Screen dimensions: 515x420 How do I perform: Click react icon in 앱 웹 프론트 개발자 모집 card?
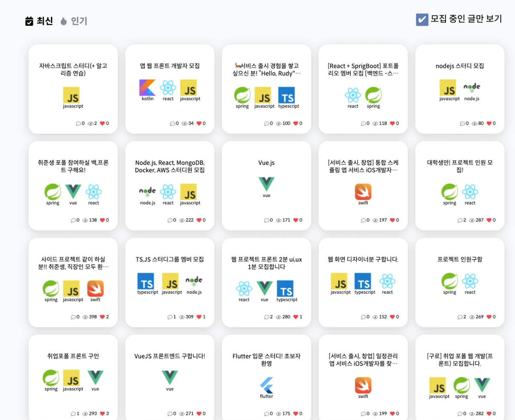pos(168,88)
